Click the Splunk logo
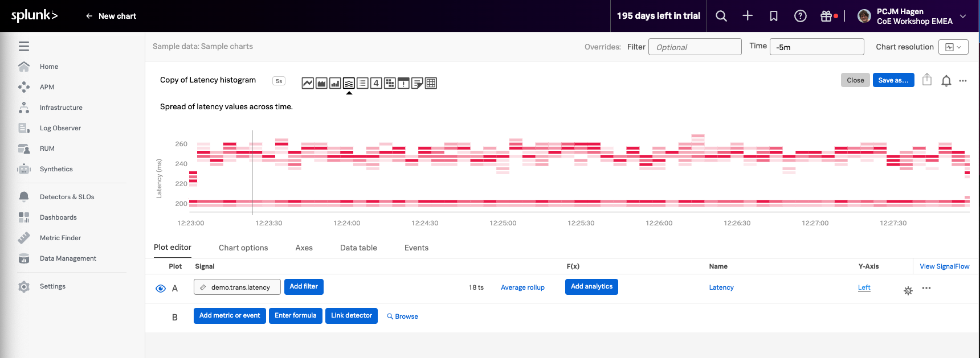Viewport: 980px width, 358px height. click(x=35, y=15)
